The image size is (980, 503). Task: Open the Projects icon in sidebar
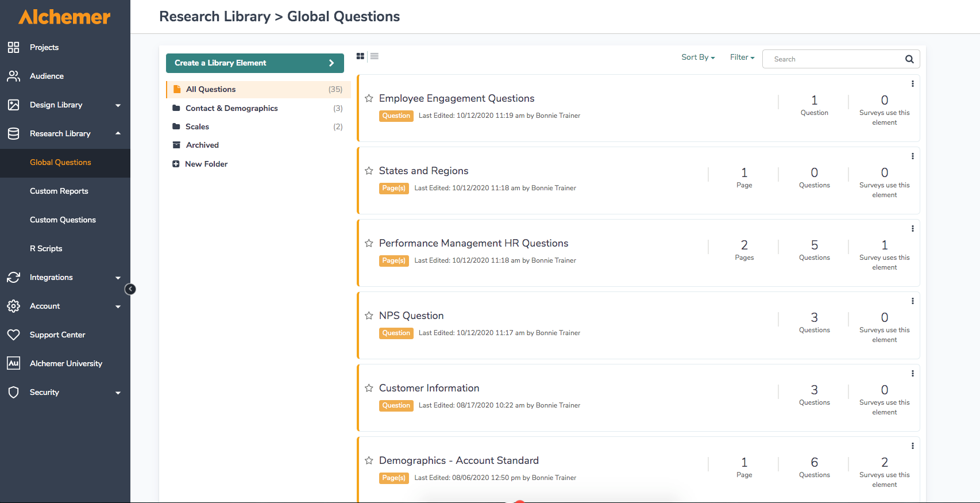click(14, 47)
